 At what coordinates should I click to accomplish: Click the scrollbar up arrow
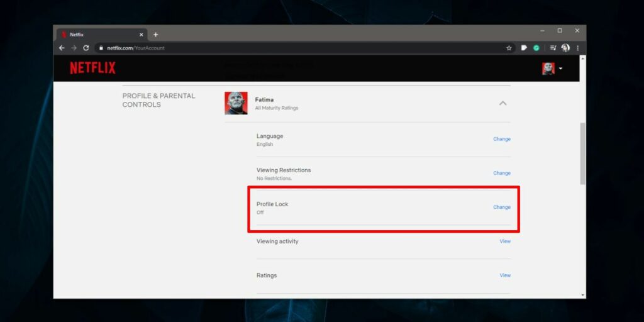583,58
